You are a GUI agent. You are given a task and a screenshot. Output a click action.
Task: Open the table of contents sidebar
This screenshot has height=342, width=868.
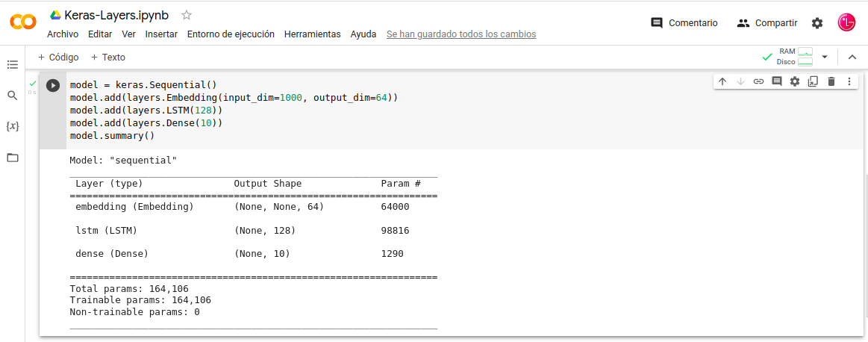point(12,65)
